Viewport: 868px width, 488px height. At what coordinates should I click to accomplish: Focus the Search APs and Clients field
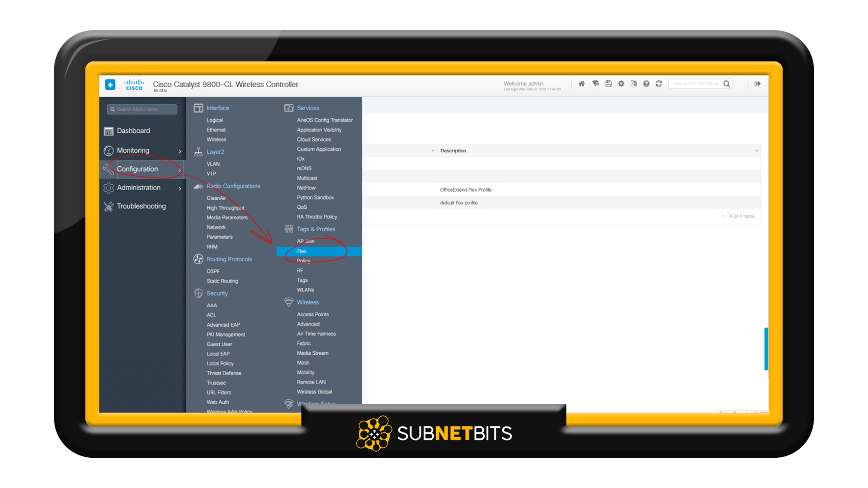pos(696,84)
